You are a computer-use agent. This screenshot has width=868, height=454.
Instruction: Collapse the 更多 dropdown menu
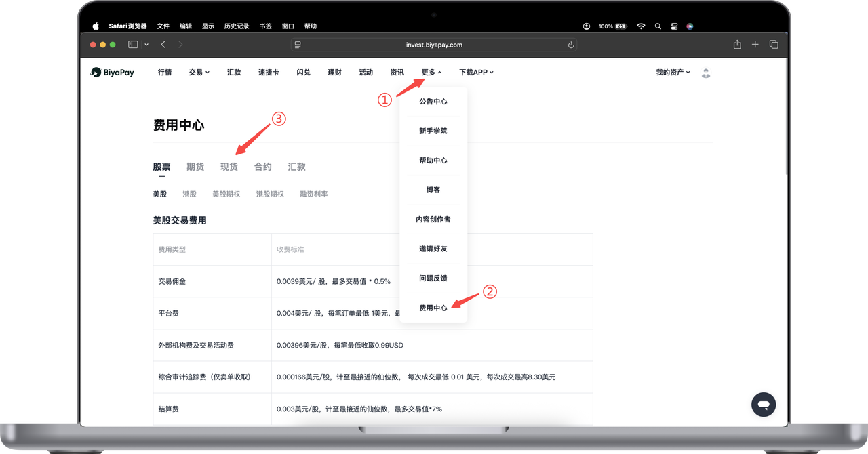pos(431,73)
